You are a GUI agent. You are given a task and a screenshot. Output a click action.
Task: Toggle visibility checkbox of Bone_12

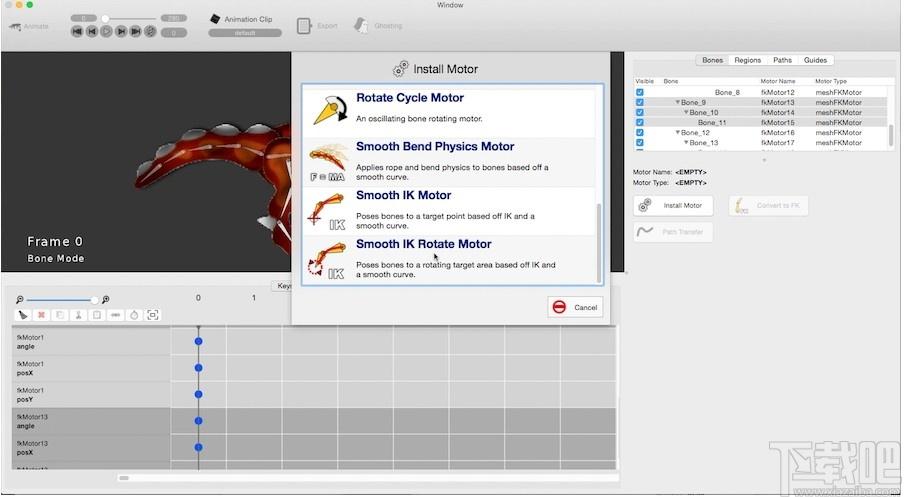639,133
